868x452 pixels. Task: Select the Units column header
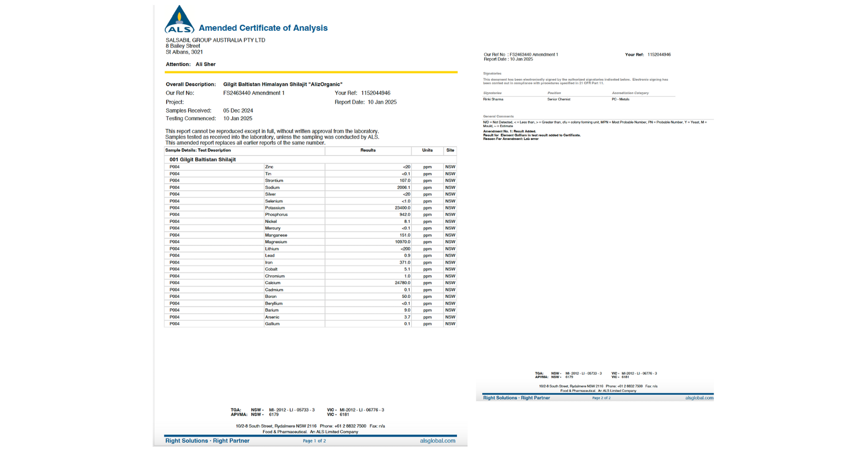(x=427, y=151)
